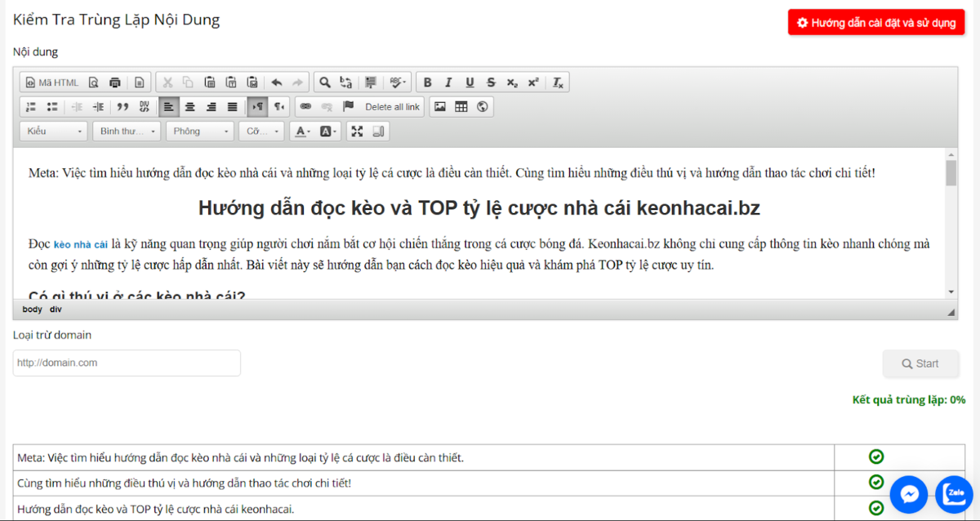Toggle Strikethrough formatting

[x=491, y=82]
